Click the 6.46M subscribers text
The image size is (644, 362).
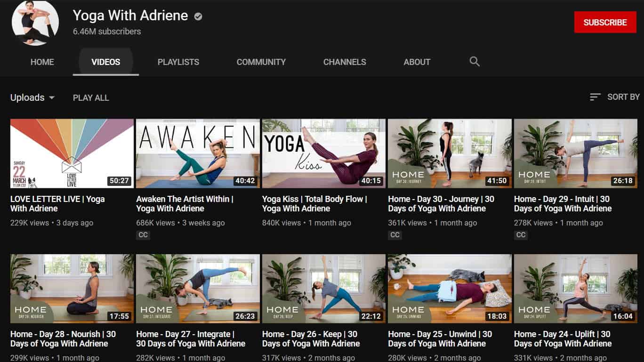click(x=107, y=32)
